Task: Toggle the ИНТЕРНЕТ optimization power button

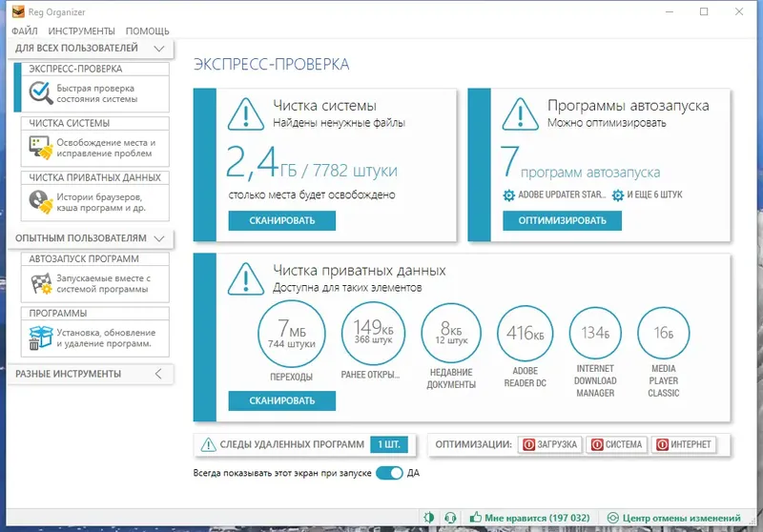Action: click(x=684, y=444)
